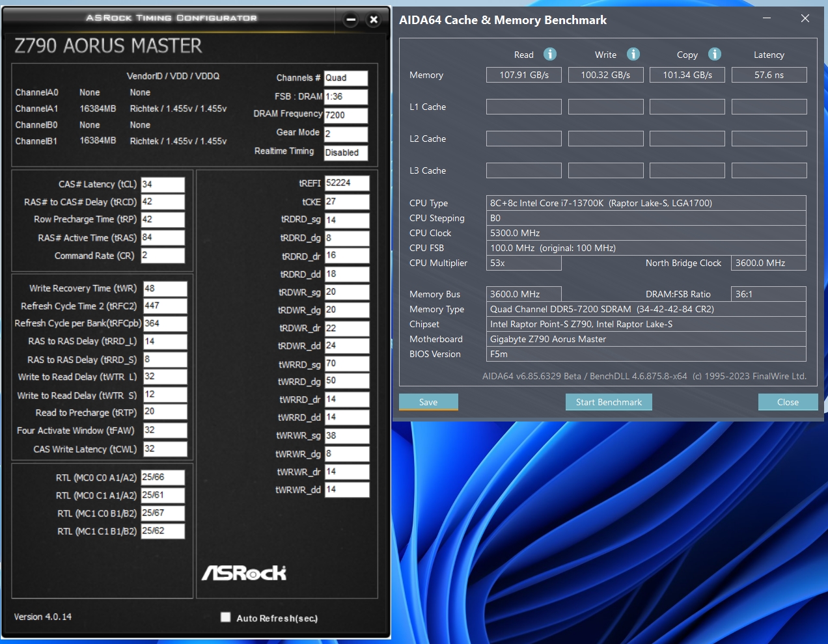
Task: Click the RTL MC1 C0 B1/B2 field
Action: 163,513
